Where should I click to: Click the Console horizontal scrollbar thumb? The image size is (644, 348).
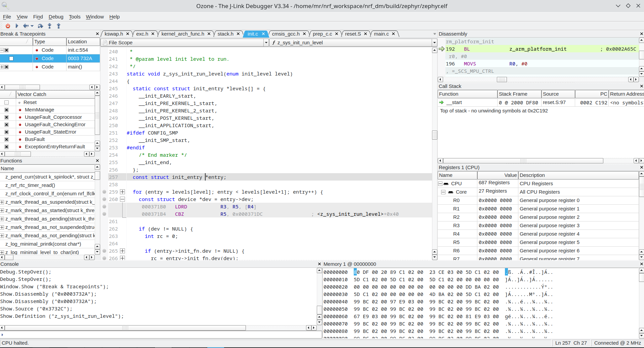tap(125, 328)
